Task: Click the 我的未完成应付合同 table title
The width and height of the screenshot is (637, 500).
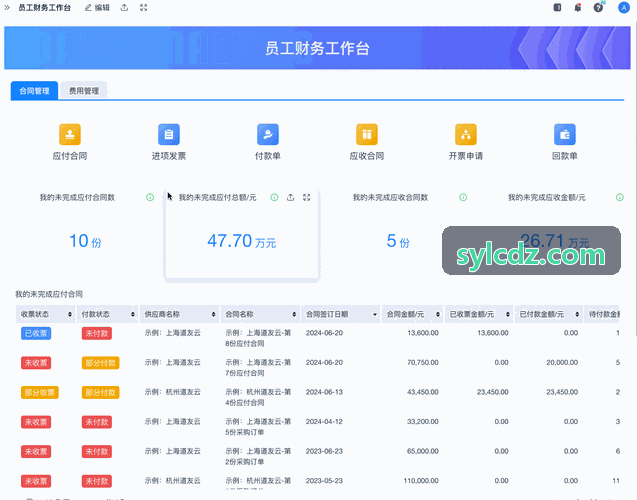Action: coord(49,294)
